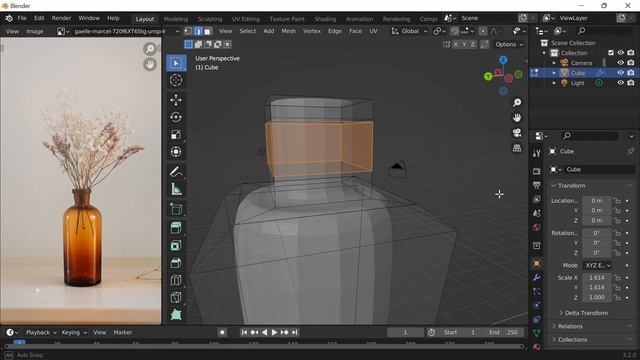Choose the Rotate tool
The image size is (640, 360).
(x=176, y=117)
